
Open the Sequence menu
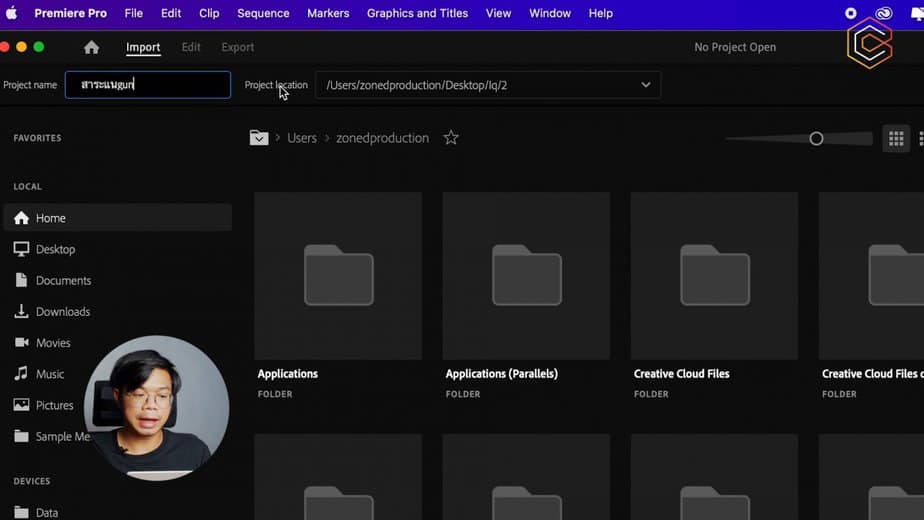pyautogui.click(x=263, y=13)
